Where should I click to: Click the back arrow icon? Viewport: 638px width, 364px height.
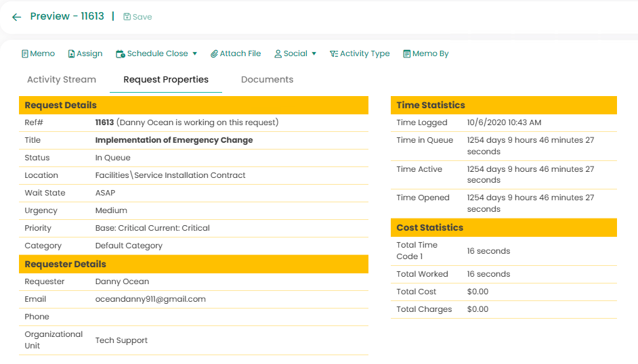point(16,17)
